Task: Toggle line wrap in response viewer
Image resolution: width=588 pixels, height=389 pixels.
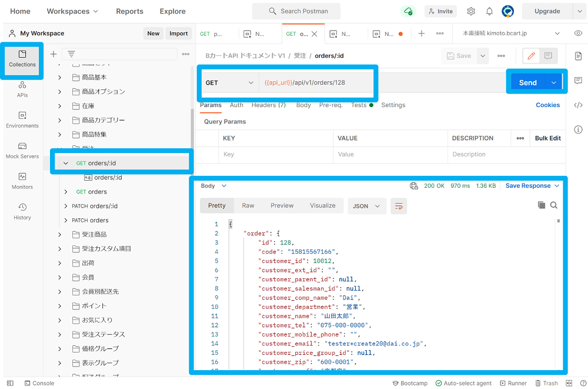Action: coord(399,206)
